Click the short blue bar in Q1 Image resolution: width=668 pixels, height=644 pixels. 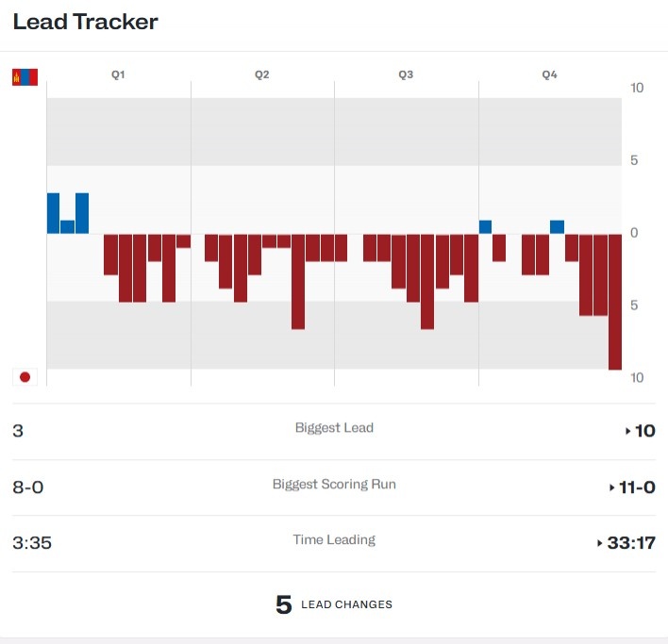(67, 227)
